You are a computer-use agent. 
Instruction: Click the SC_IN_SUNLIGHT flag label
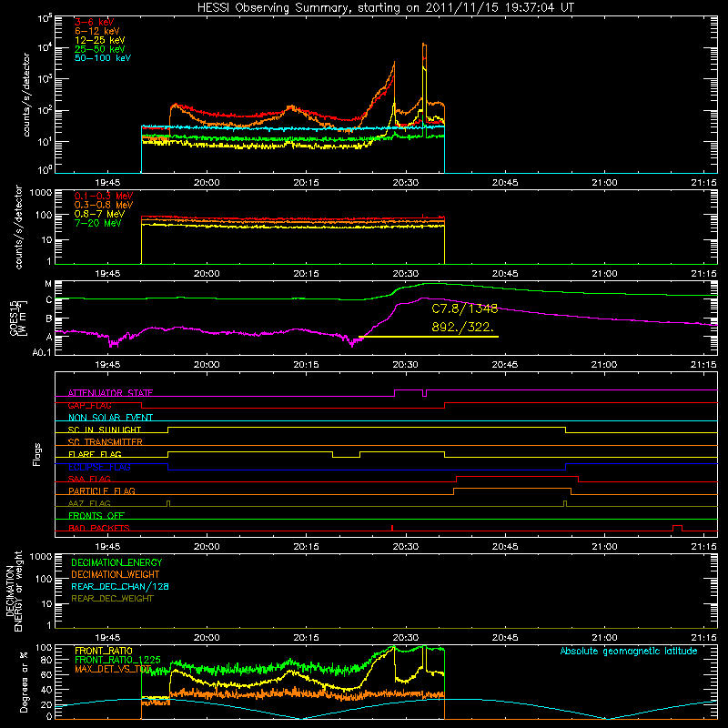point(105,430)
